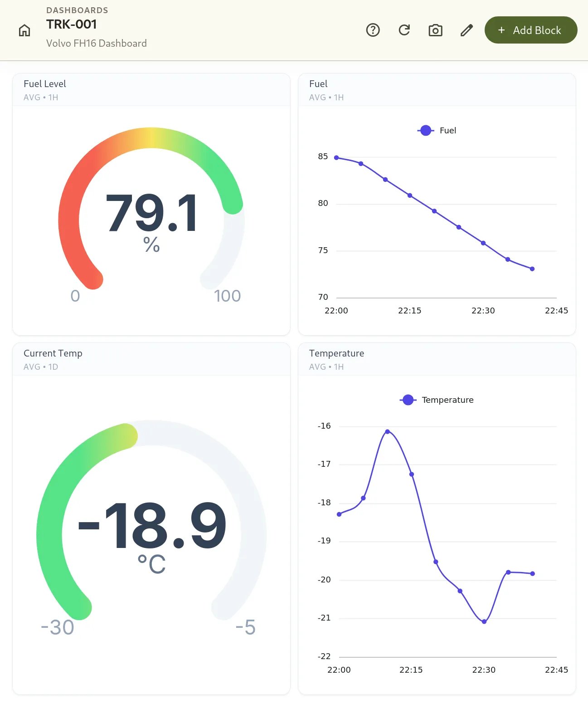Open the help question mark icon
The height and width of the screenshot is (709, 588).
pyautogui.click(x=373, y=30)
